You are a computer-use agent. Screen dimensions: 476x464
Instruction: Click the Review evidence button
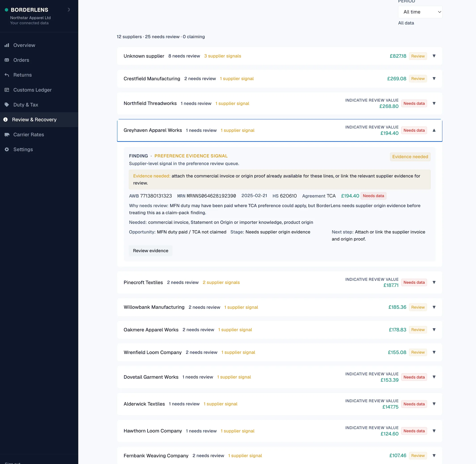pyautogui.click(x=151, y=251)
